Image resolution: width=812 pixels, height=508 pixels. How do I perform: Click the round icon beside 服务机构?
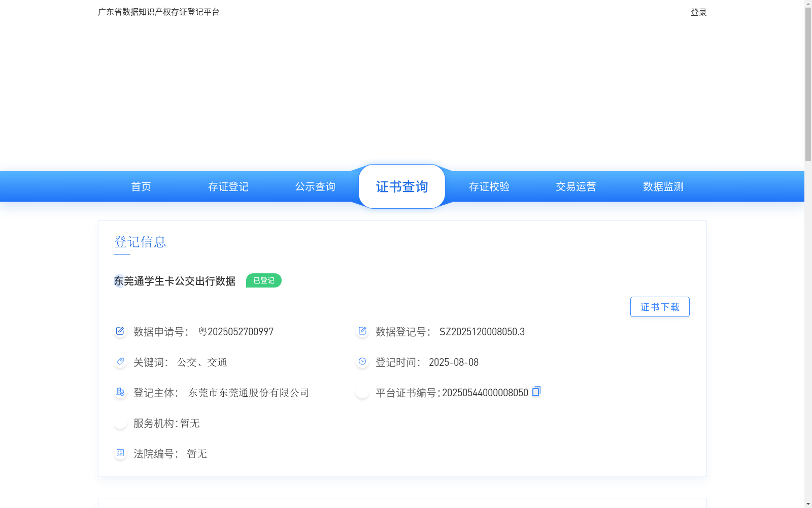[120, 423]
